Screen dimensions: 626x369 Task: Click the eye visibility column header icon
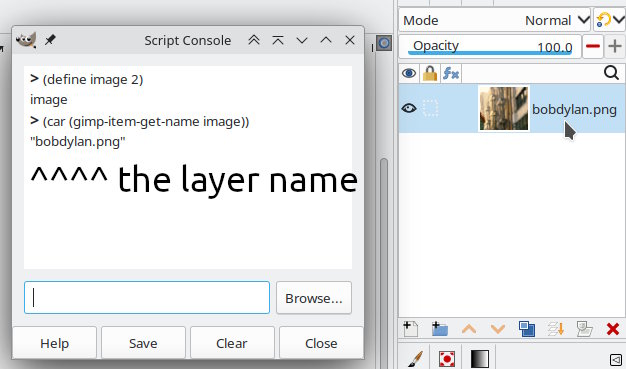409,73
